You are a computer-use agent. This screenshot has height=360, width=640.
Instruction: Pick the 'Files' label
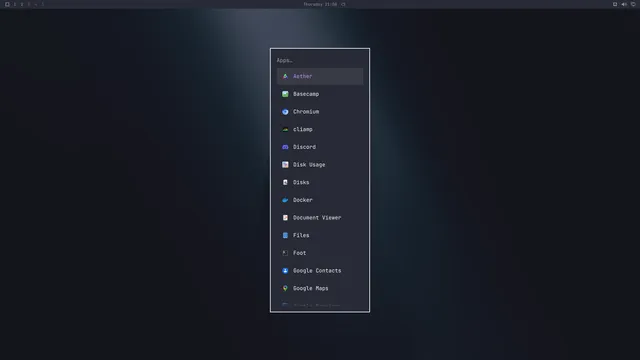point(301,236)
